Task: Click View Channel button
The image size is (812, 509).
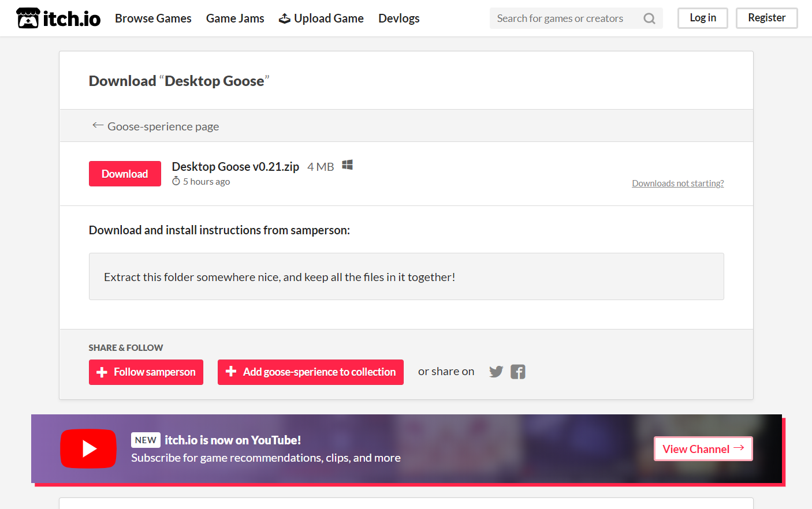Action: click(x=703, y=449)
